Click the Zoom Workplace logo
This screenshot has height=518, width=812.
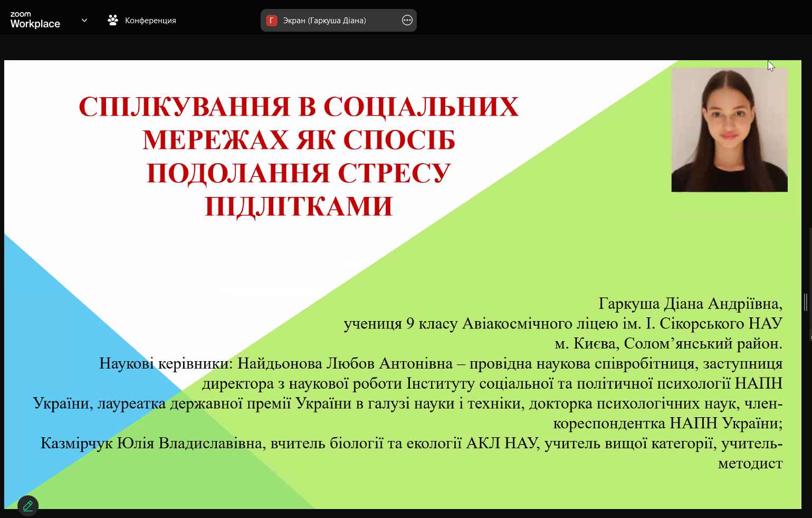pyautogui.click(x=35, y=20)
